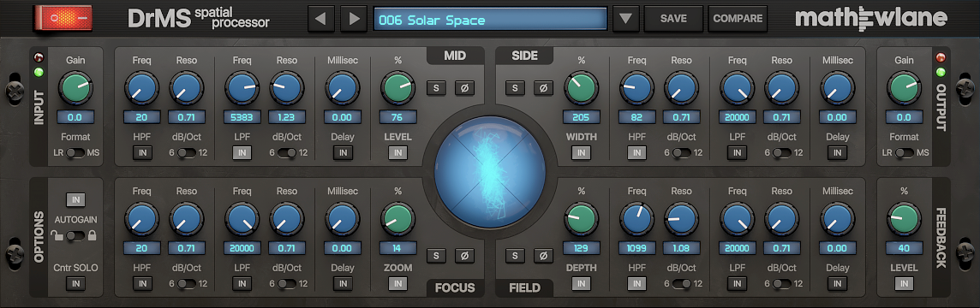Select the SIDE section label
Image resolution: width=980 pixels, height=308 pixels.
click(x=524, y=56)
